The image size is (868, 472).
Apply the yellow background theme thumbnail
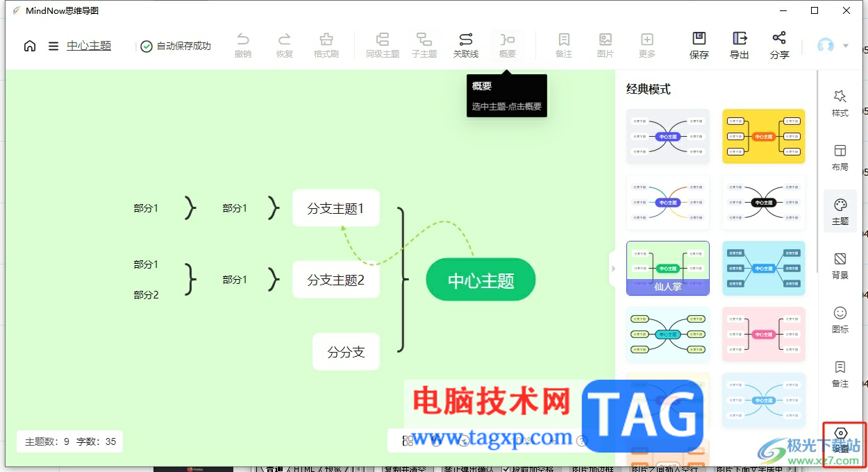764,136
